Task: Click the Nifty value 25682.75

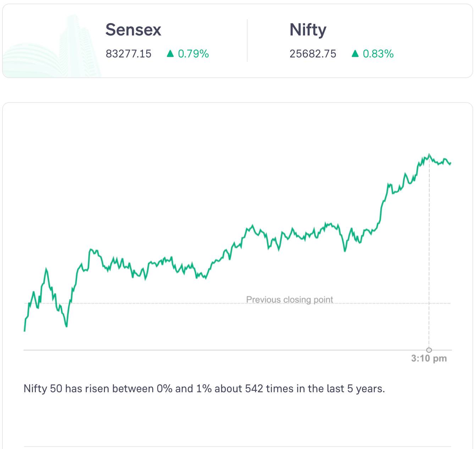Action: click(313, 54)
